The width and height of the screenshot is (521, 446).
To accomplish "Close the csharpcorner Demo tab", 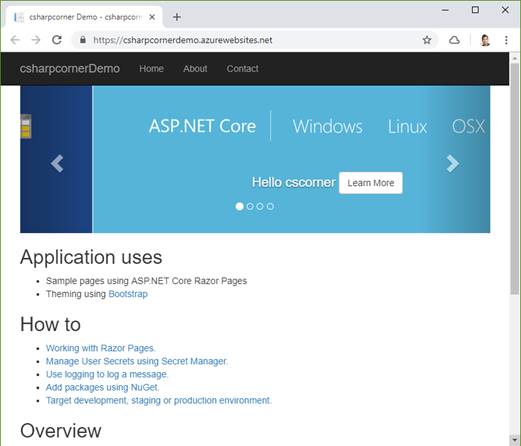I will point(152,17).
